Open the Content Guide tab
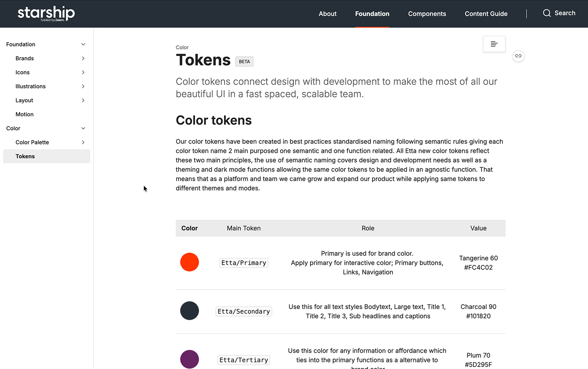The width and height of the screenshot is (588, 369). (x=486, y=14)
